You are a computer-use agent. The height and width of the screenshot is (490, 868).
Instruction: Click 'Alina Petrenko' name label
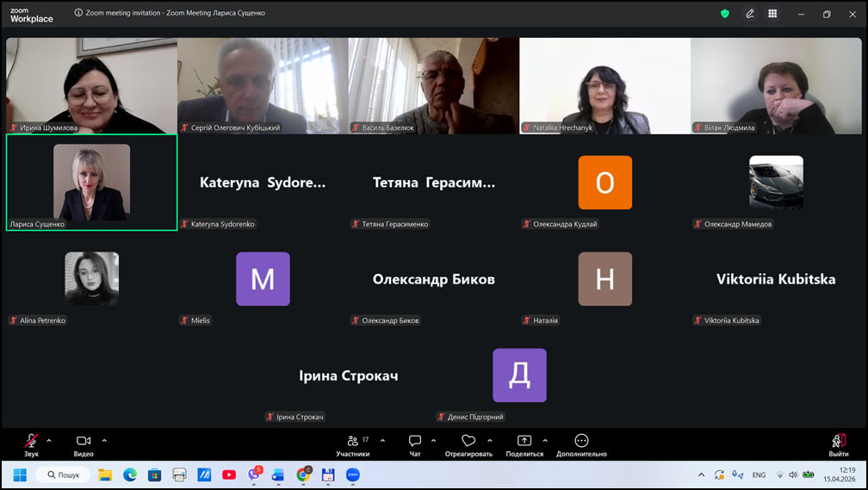pyautogui.click(x=43, y=320)
